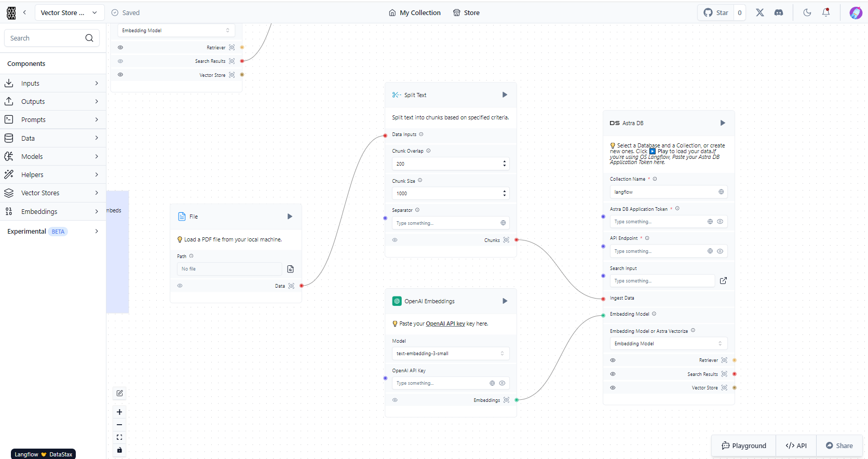
Task: Open the Playground
Action: coord(743,446)
